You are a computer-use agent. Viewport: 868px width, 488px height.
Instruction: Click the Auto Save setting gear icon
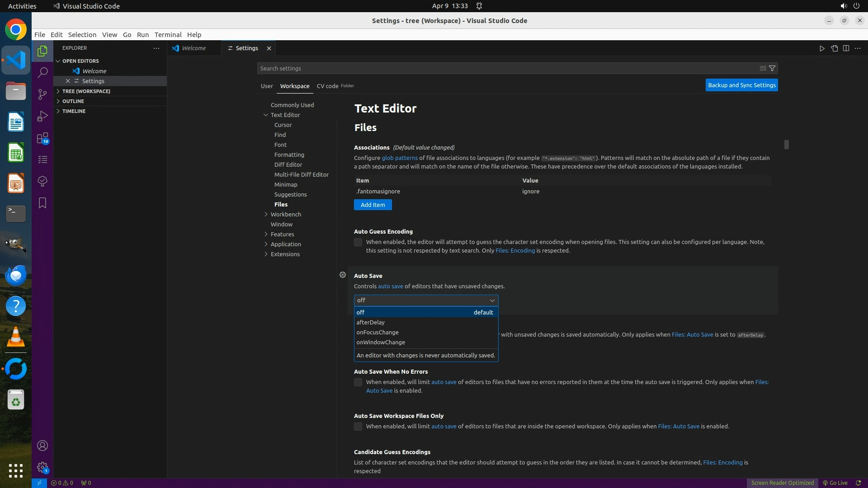343,275
